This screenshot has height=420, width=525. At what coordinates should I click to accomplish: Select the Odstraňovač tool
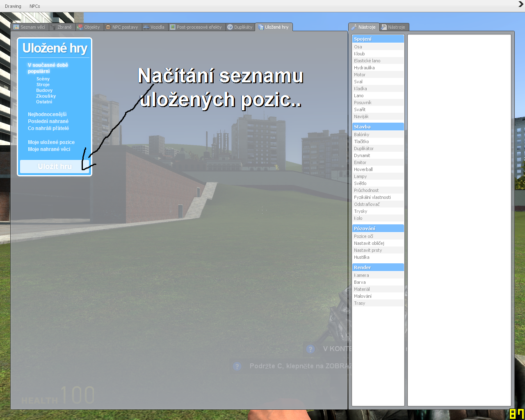point(378,204)
